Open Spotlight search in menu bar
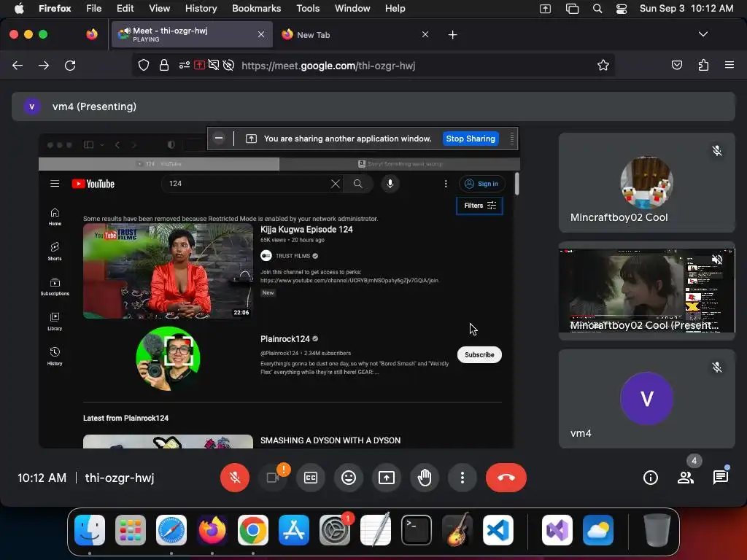747x560 pixels. [597, 9]
